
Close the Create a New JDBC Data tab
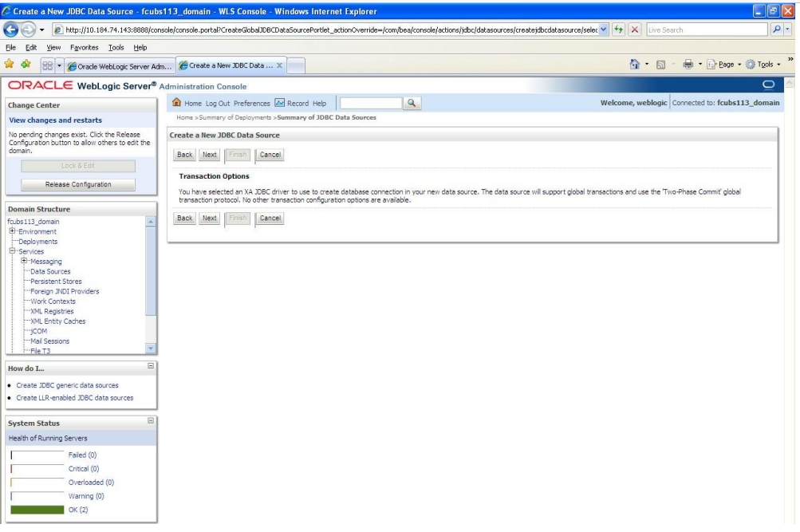coord(280,65)
